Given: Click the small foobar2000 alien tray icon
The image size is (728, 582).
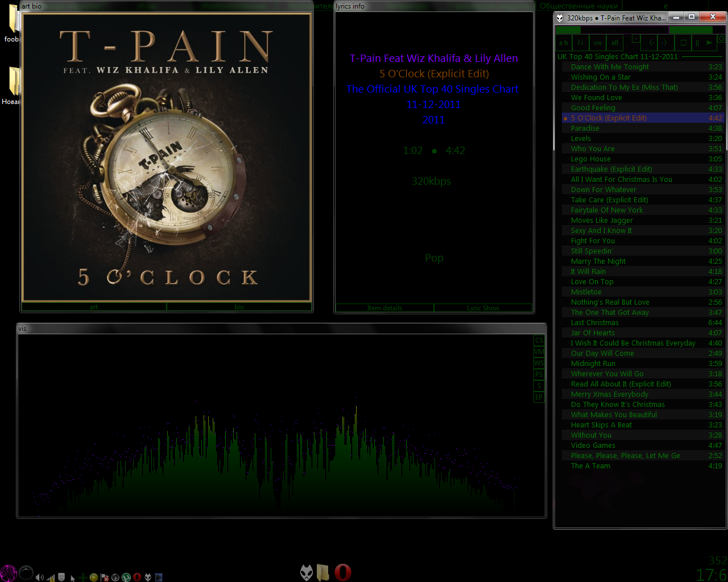Looking at the screenshot, I should click(x=148, y=577).
